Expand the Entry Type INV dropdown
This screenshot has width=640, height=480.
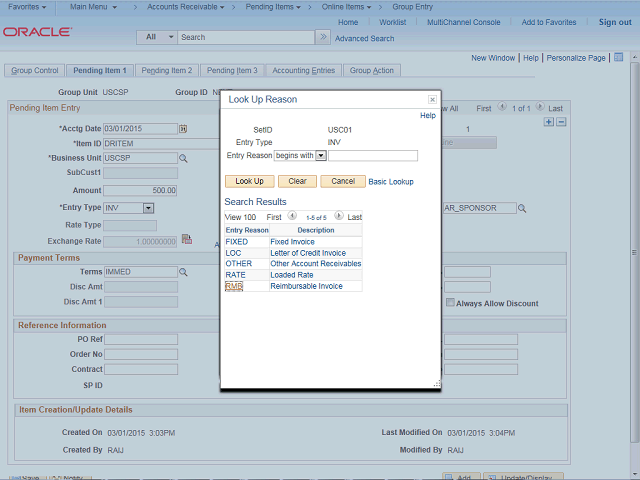coord(147,208)
